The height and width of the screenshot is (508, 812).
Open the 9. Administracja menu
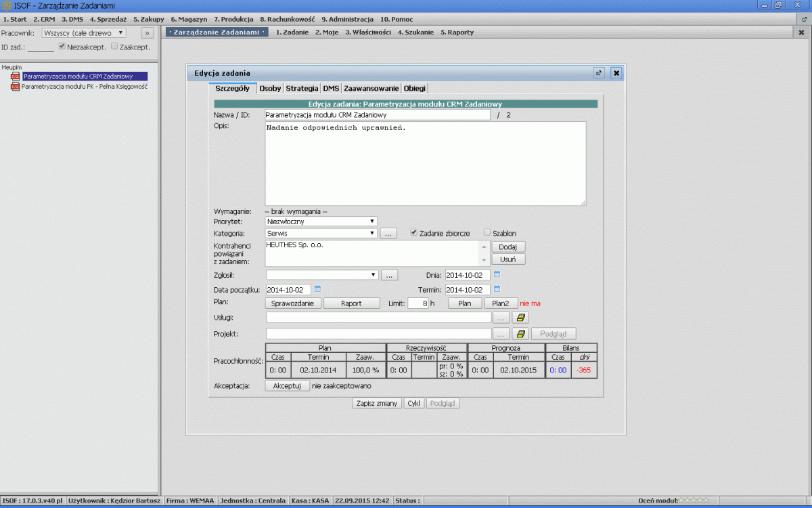point(347,20)
